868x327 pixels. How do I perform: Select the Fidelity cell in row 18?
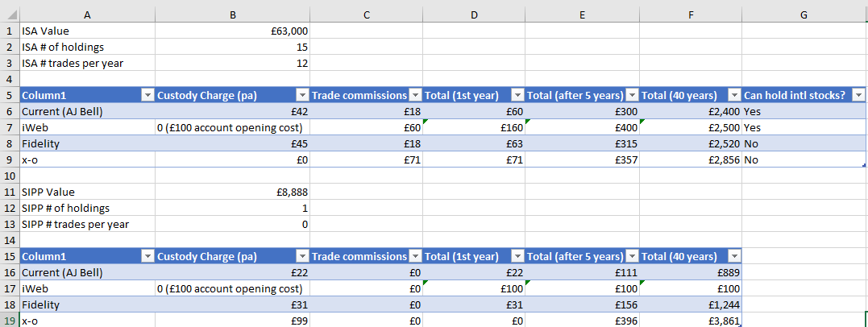point(88,304)
